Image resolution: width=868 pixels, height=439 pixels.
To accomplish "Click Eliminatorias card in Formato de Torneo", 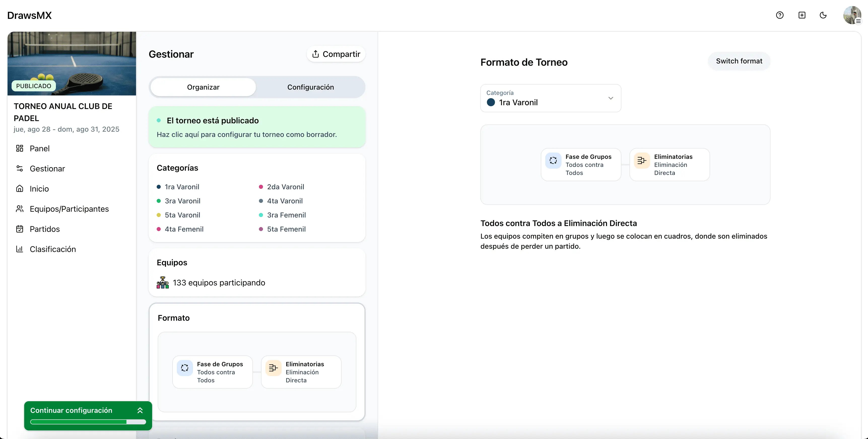I will tap(670, 165).
